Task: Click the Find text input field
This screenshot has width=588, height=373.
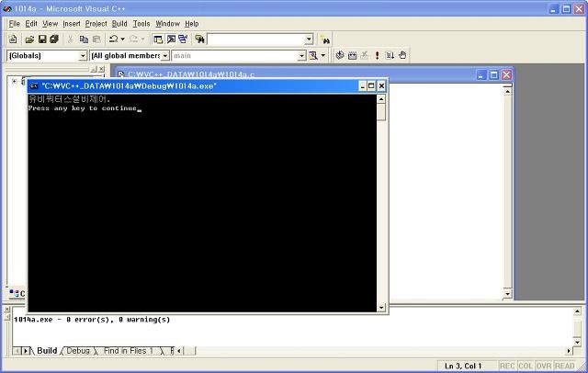Action: click(x=256, y=39)
